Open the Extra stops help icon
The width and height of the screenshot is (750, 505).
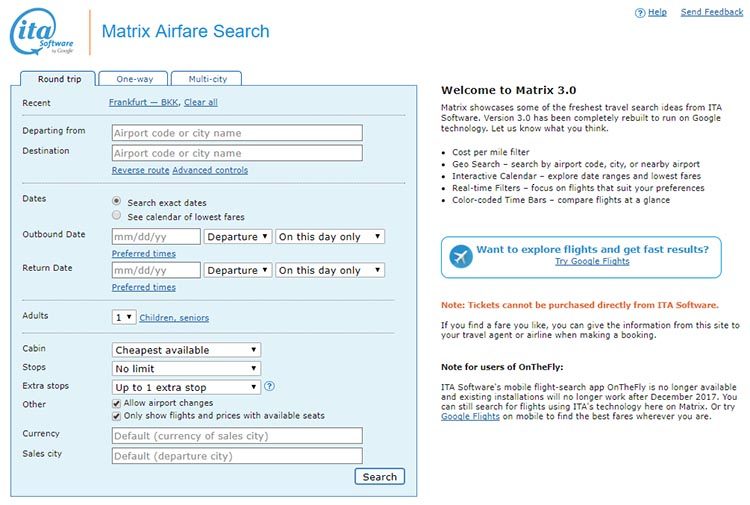coord(269,387)
